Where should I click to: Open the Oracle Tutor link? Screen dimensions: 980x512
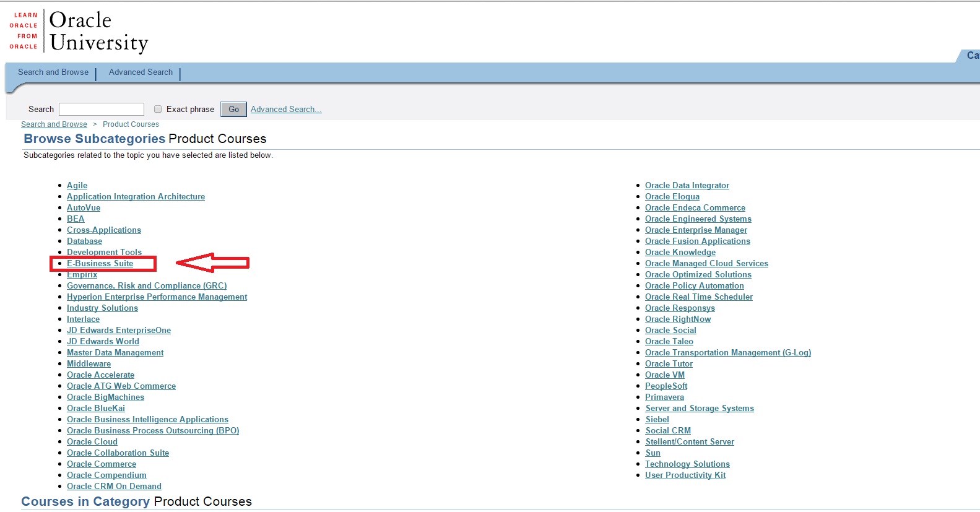[669, 364]
